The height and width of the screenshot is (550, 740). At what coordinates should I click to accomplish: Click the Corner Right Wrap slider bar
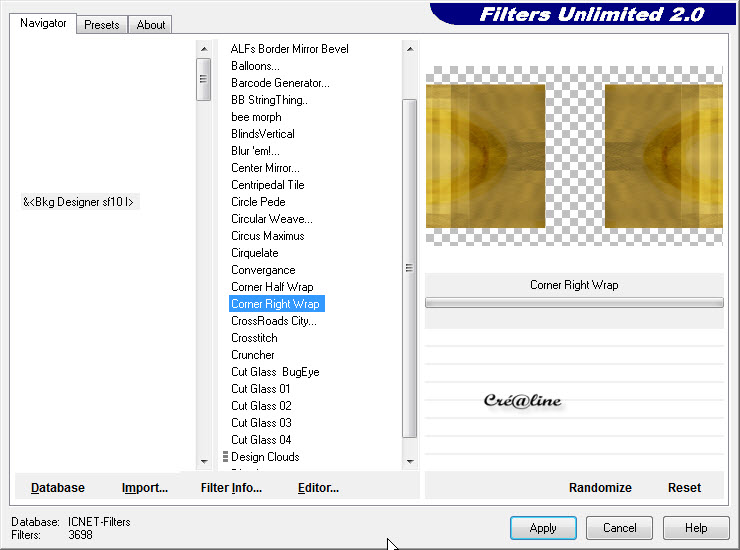pos(574,302)
